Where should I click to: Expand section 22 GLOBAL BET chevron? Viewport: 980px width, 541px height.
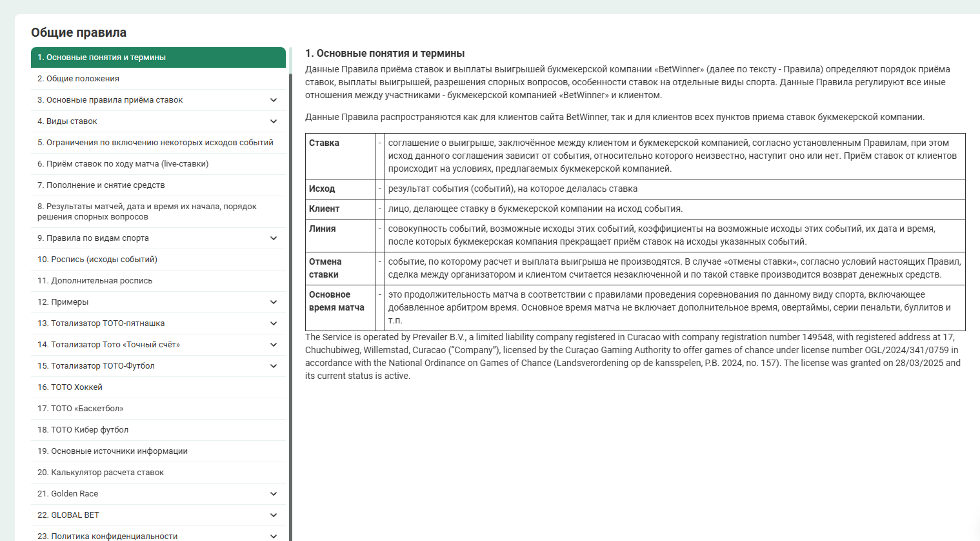click(274, 515)
